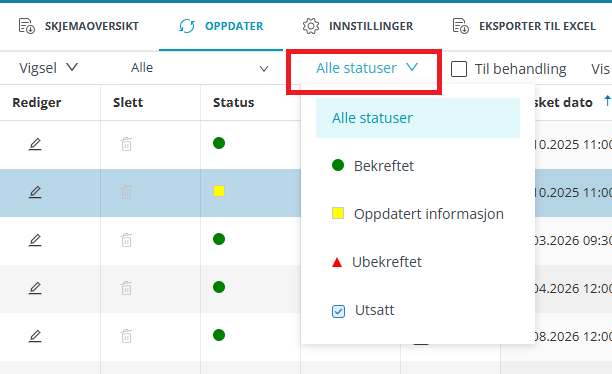Image resolution: width=612 pixels, height=374 pixels.
Task: Click yellow square status in highlighted row
Action: click(219, 191)
